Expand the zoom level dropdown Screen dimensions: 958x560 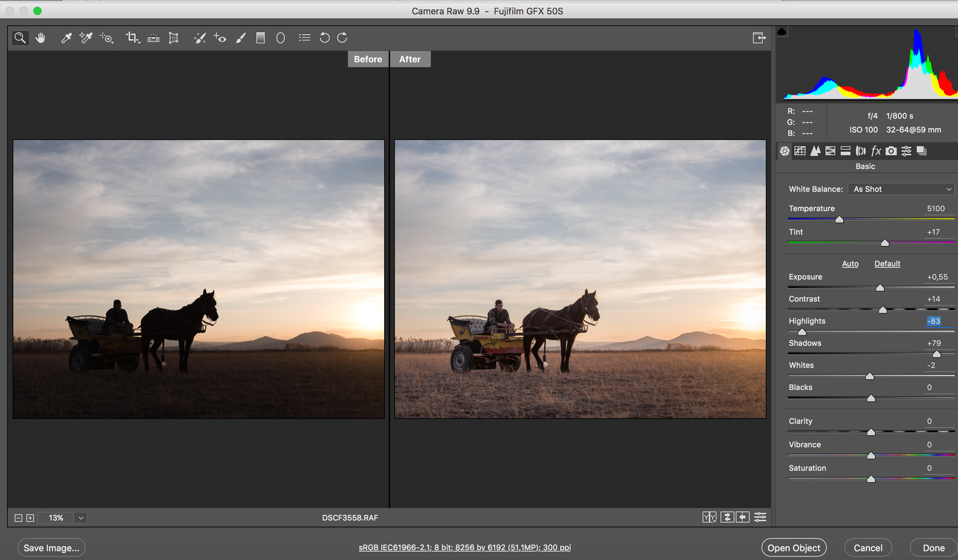(x=81, y=518)
